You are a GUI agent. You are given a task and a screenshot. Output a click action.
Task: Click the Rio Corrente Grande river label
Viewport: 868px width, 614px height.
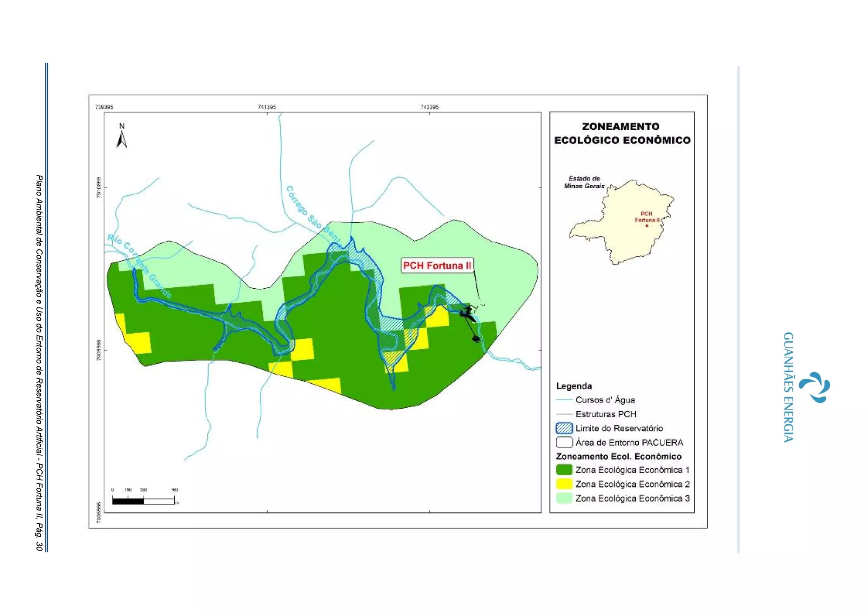click(x=139, y=266)
